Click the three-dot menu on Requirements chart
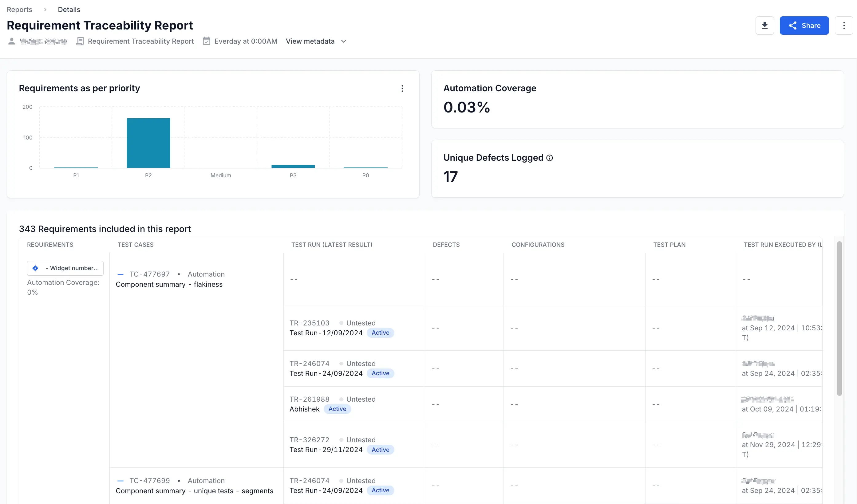Screen dimensions: 857x504 pyautogui.click(x=402, y=88)
